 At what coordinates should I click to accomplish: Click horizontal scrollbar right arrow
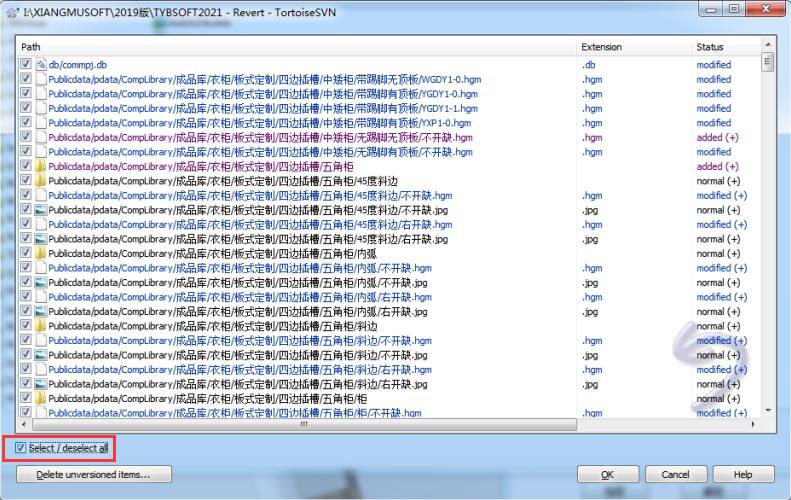pos(753,424)
